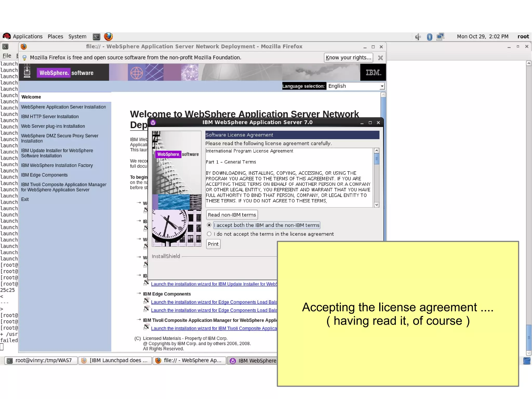Click license text scroll up arrow
Image resolution: width=532 pixels, height=399 pixels.
point(376,151)
